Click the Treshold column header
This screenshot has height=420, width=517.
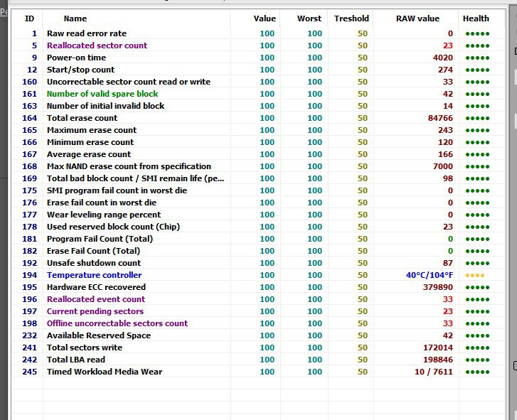point(351,18)
